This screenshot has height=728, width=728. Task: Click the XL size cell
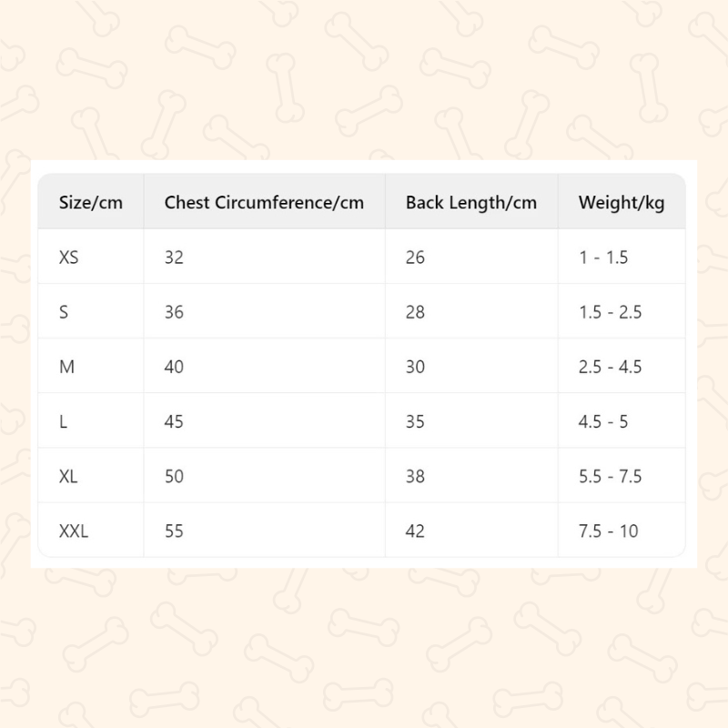tap(69, 476)
